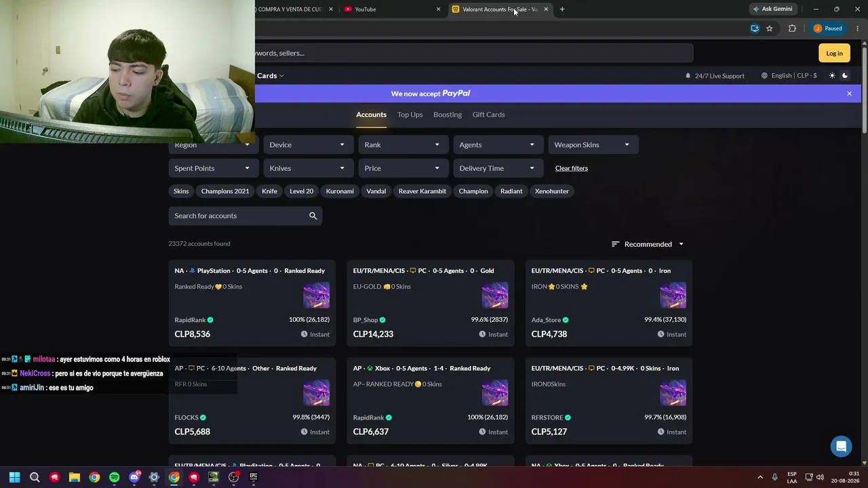Select the Accounts category tab
868x488 pixels.
click(371, 115)
